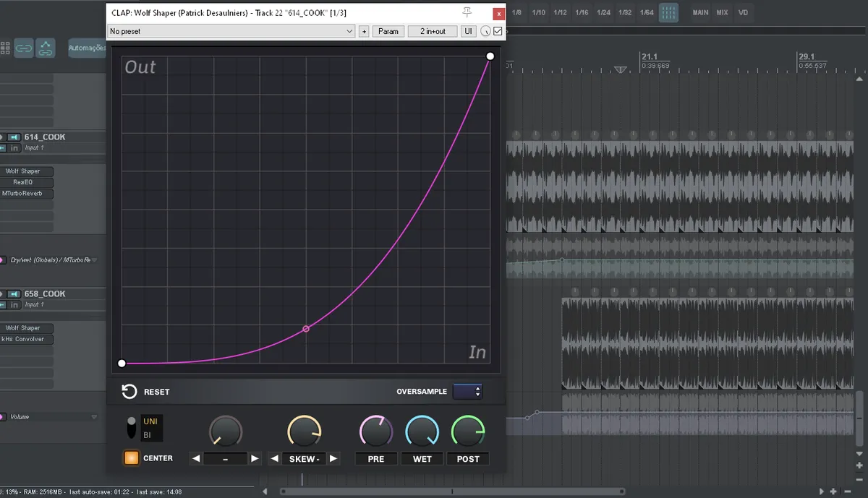Click the wet/dry mix knob icon in plugin header
The width and height of the screenshot is (868, 498).
(x=485, y=31)
